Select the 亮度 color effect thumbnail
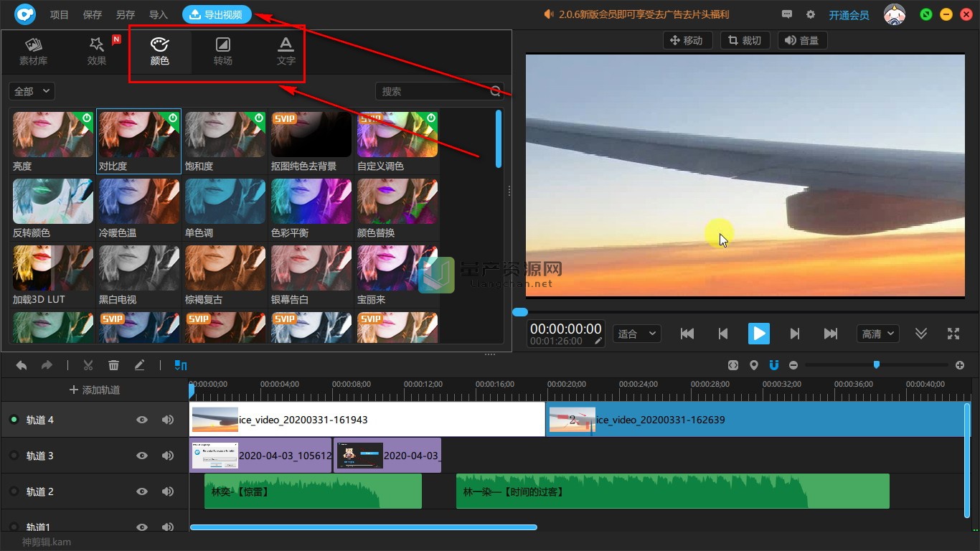This screenshot has width=980, height=551. (x=53, y=134)
